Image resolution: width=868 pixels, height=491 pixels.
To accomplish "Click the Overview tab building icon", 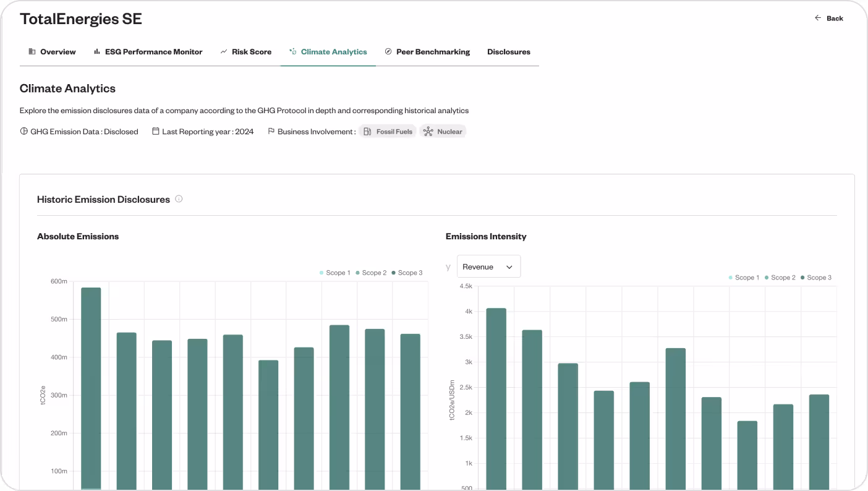I will coord(32,51).
